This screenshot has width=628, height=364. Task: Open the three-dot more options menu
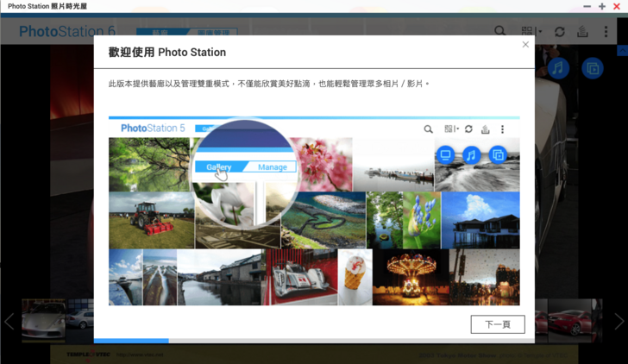[x=606, y=32]
